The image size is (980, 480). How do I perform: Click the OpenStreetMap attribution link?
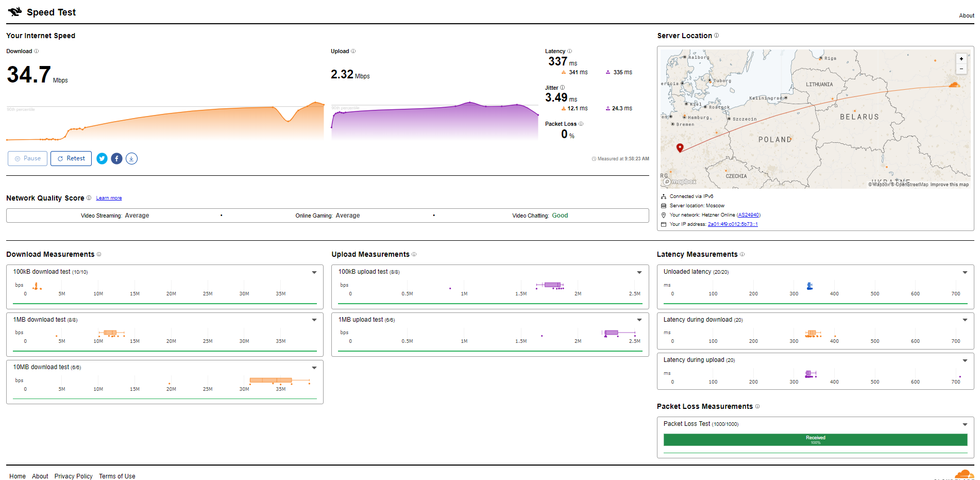[x=910, y=185]
